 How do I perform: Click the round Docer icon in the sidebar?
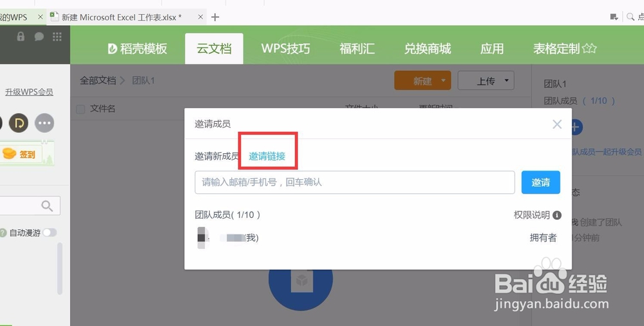[19, 123]
